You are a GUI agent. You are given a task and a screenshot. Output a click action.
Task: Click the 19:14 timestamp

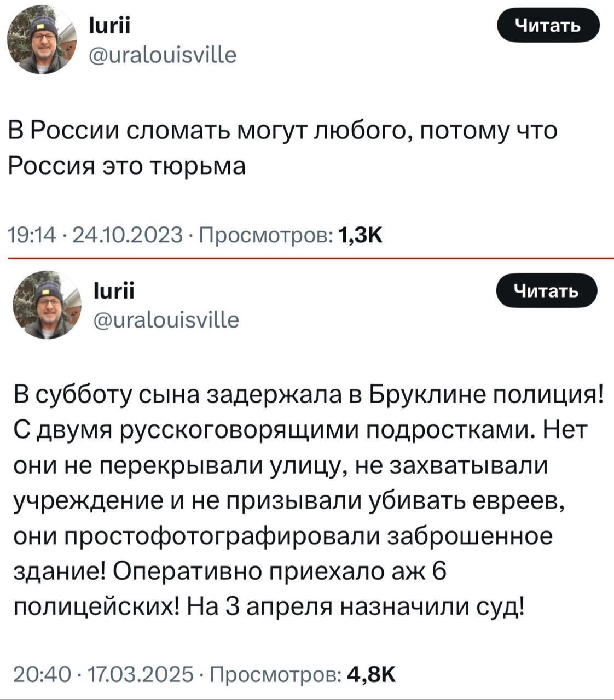31,236
